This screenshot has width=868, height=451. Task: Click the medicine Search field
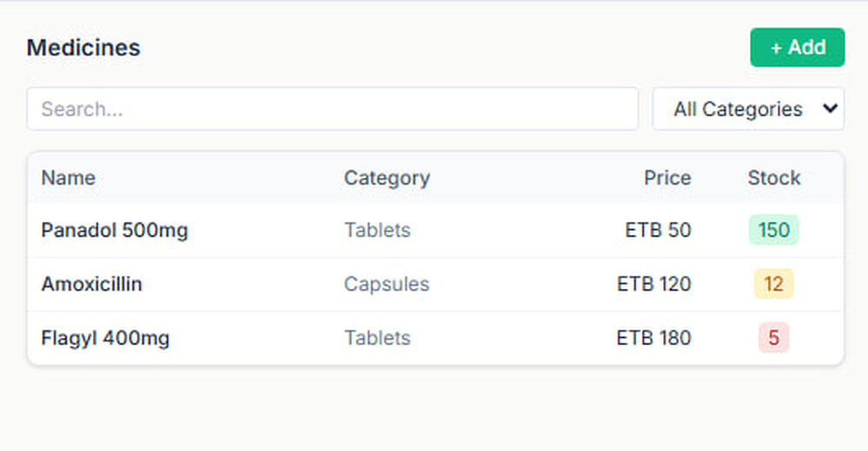tap(332, 109)
